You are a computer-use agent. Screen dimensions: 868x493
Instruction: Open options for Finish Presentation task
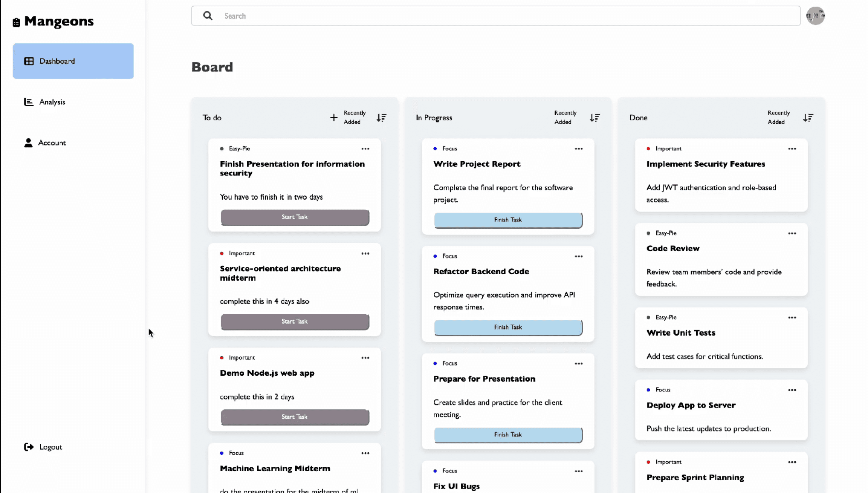(x=365, y=148)
